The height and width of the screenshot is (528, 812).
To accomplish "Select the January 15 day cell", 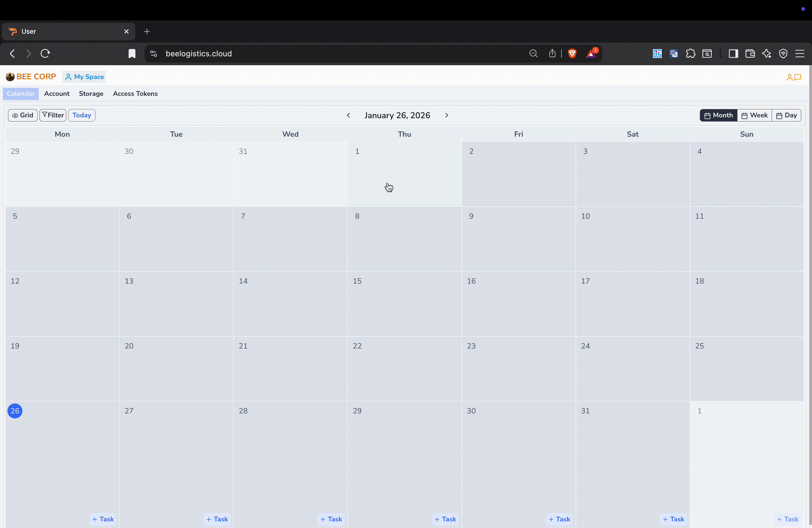I will point(404,303).
